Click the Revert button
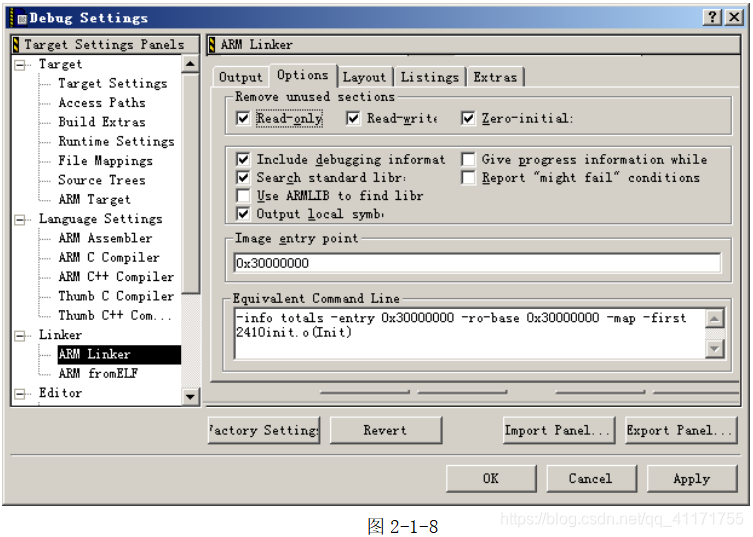This screenshot has width=753, height=537. click(x=386, y=430)
